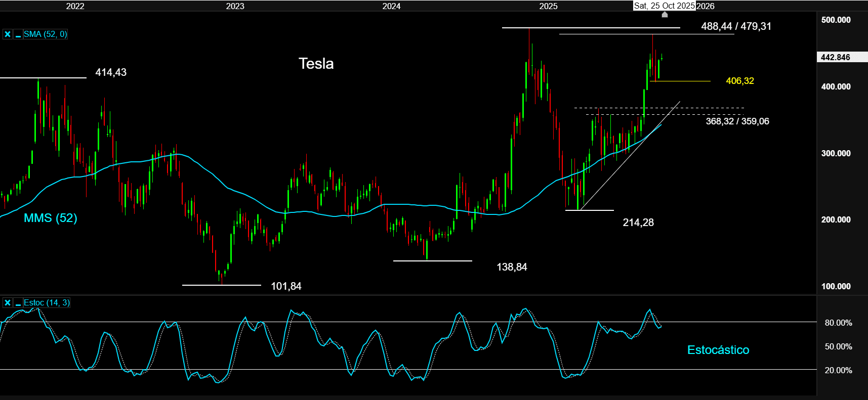868x400 pixels.
Task: Select the 488,44 / 479,31 resistance label
Action: pos(736,26)
